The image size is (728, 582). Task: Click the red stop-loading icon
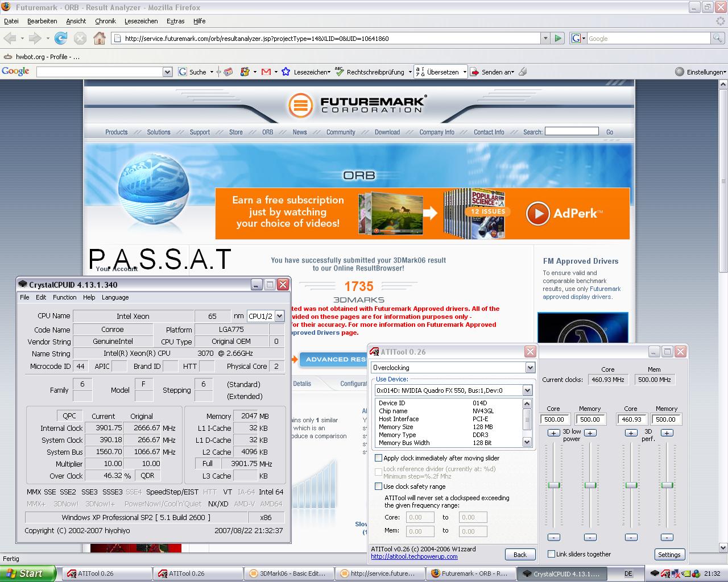click(80, 38)
